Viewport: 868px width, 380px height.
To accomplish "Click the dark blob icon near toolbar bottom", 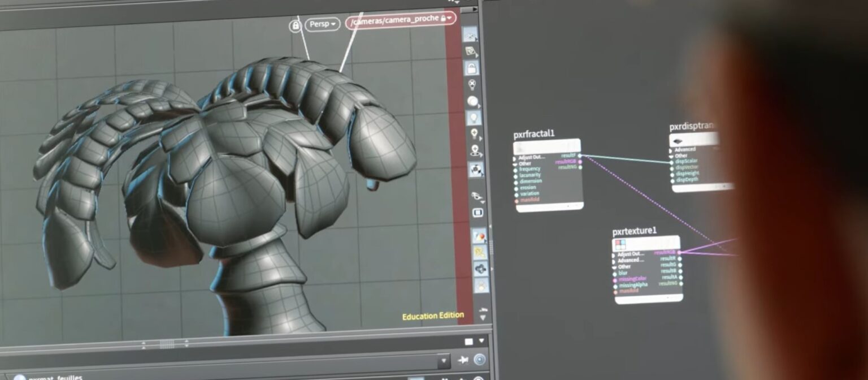I will tap(480, 269).
